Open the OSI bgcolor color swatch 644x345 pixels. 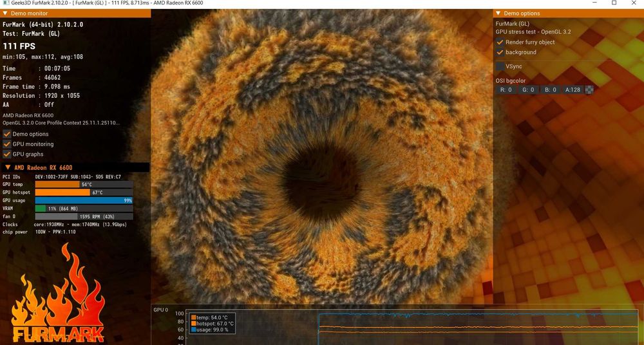click(589, 89)
